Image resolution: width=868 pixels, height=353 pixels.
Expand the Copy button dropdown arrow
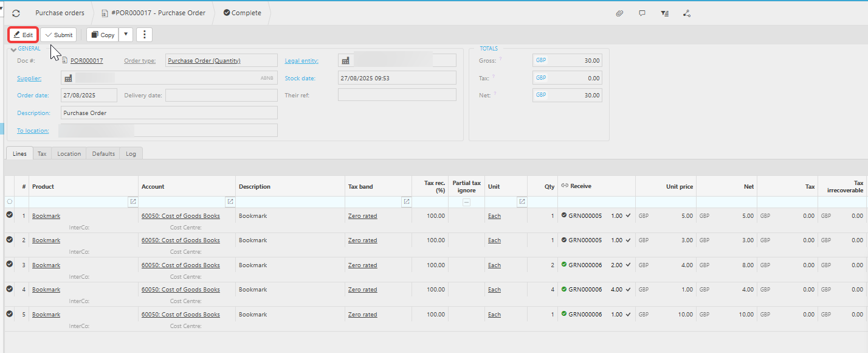pos(126,35)
